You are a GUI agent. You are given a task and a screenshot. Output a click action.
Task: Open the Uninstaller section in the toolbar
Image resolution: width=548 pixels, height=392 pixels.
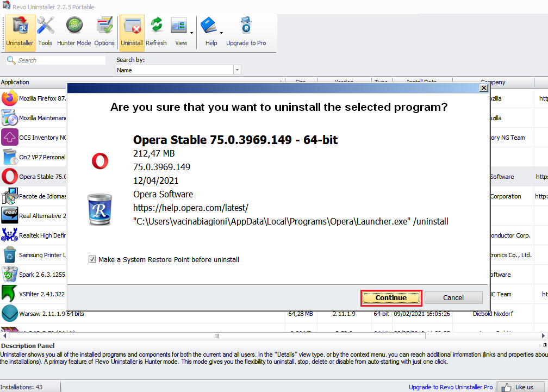tap(20, 33)
